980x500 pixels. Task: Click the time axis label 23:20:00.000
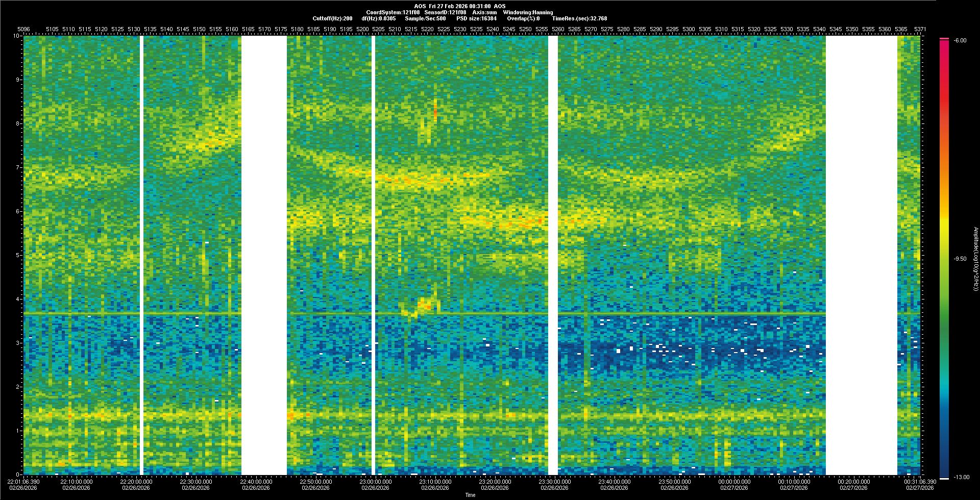click(495, 482)
